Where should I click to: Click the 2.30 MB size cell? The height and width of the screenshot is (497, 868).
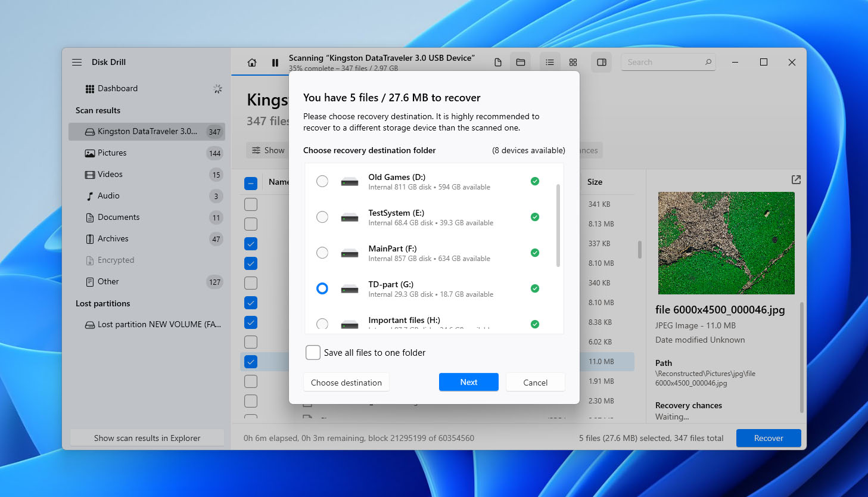pyautogui.click(x=601, y=401)
